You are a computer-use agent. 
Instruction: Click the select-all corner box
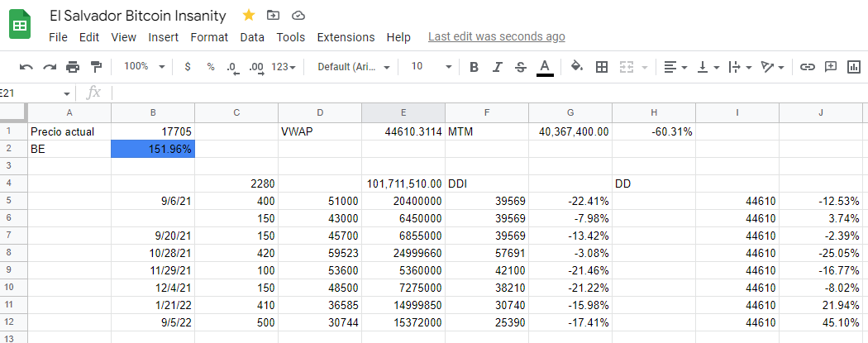point(13,113)
